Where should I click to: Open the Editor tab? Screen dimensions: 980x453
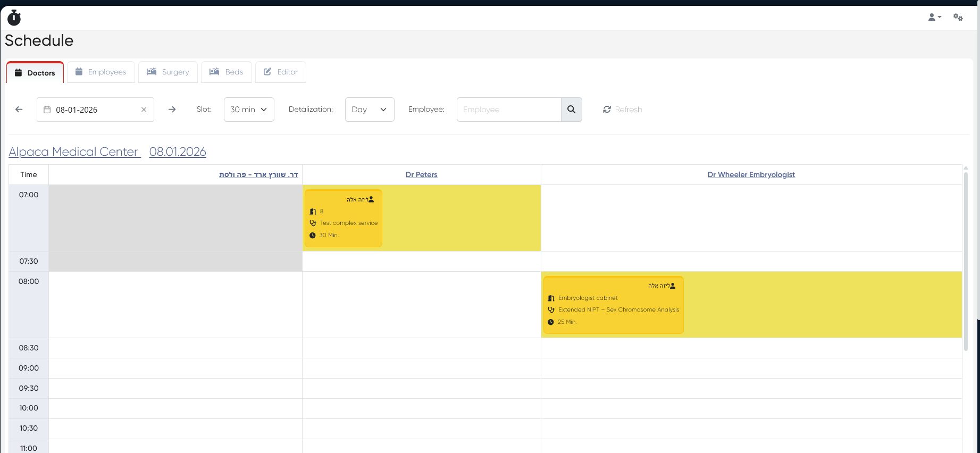tap(281, 72)
